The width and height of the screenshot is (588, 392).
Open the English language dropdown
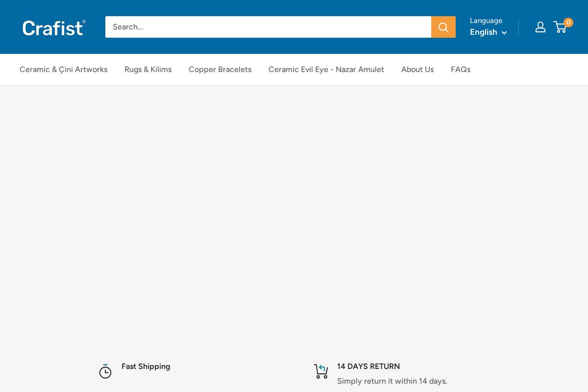pos(483,32)
